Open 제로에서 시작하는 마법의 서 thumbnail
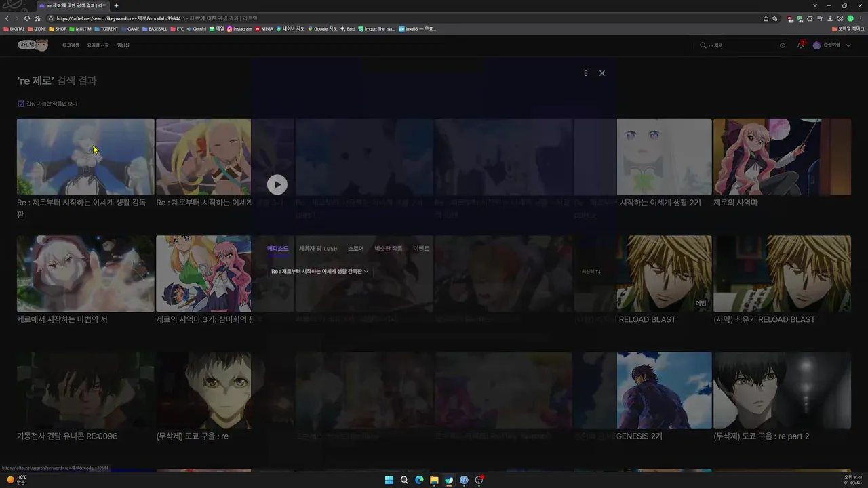This screenshot has height=488, width=868. point(85,273)
